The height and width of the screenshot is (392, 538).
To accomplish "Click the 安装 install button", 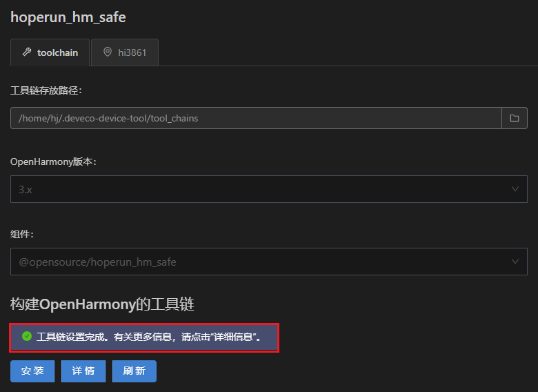I will (x=32, y=371).
